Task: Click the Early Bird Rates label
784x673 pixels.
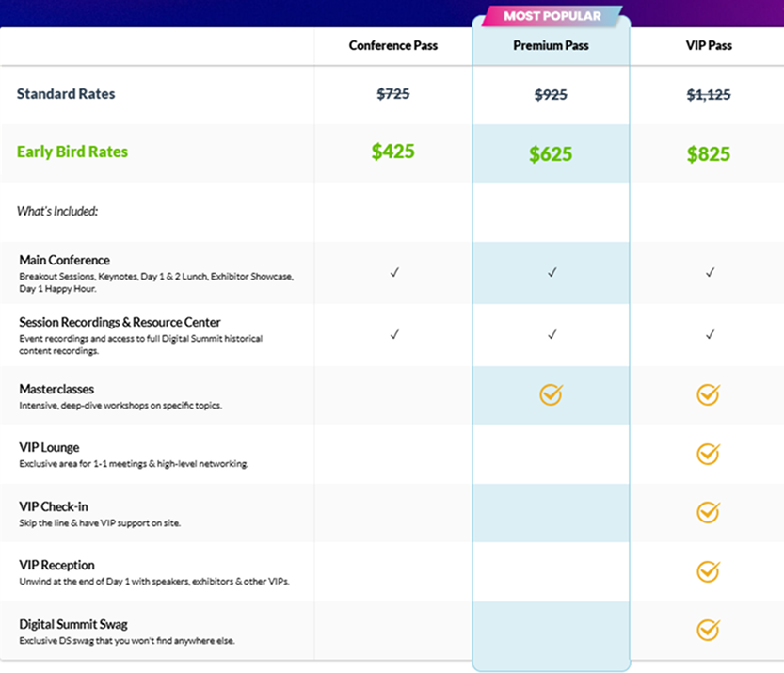Action: [72, 152]
